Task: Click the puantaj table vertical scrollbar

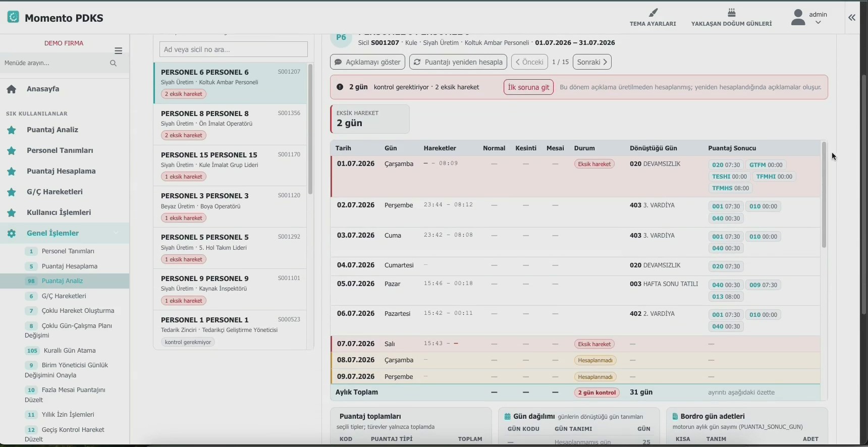Action: 824,195
